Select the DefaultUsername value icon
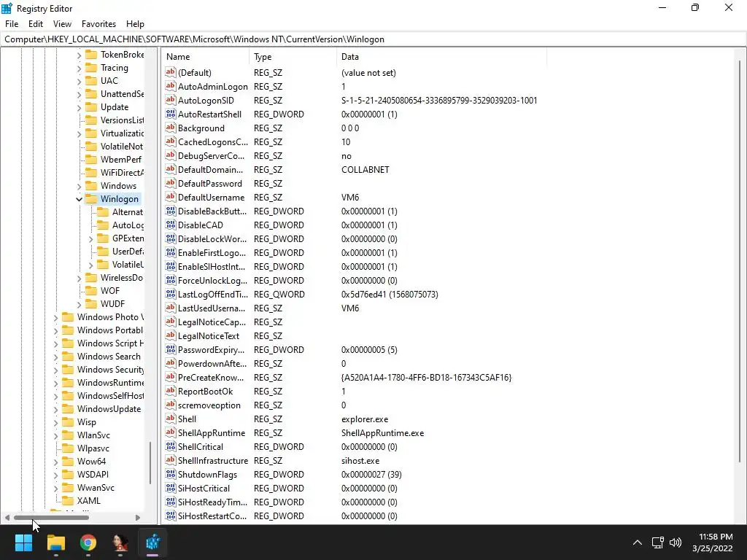The height and width of the screenshot is (560, 747). [171, 197]
